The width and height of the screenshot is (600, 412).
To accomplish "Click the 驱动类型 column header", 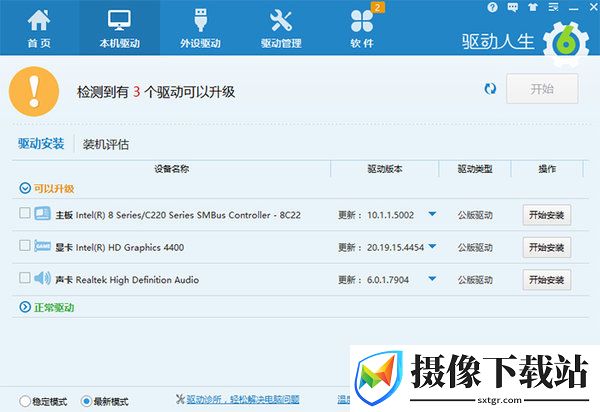I will [x=475, y=169].
